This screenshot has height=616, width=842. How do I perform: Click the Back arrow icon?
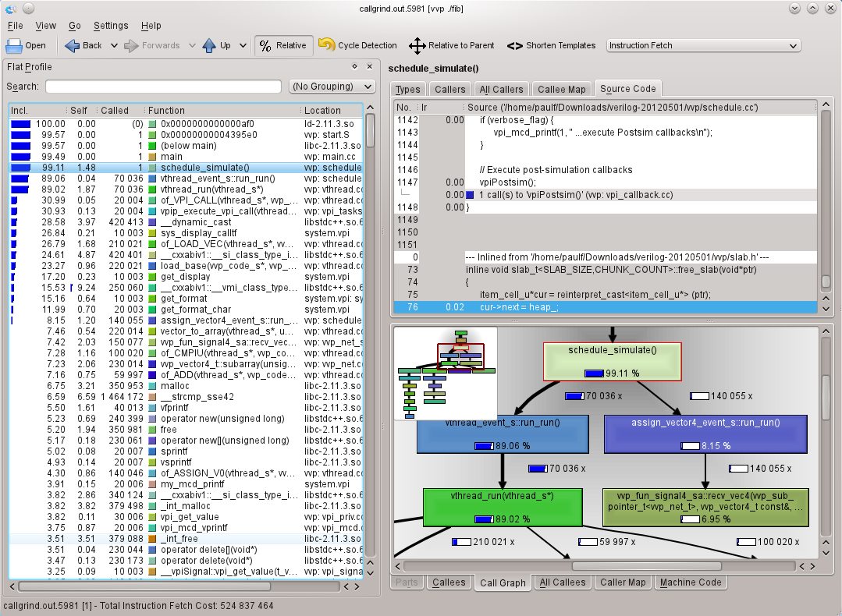pyautogui.click(x=73, y=45)
